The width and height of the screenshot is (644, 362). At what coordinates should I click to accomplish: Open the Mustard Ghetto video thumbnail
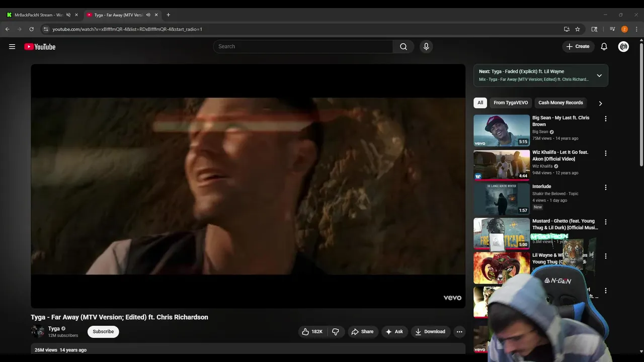coord(502,234)
